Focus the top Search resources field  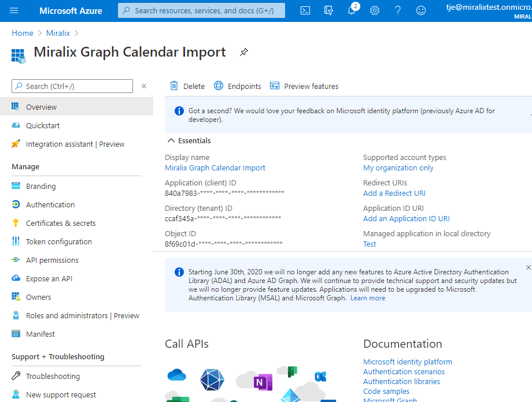click(x=202, y=10)
